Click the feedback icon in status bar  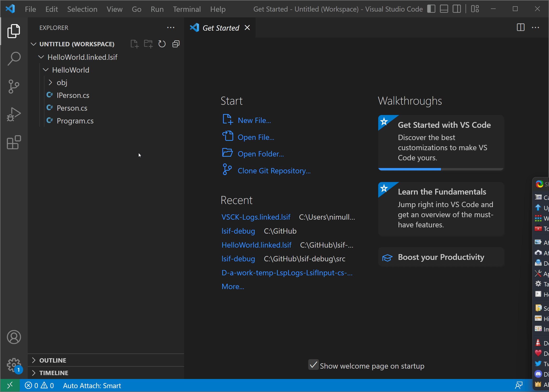coord(519,385)
